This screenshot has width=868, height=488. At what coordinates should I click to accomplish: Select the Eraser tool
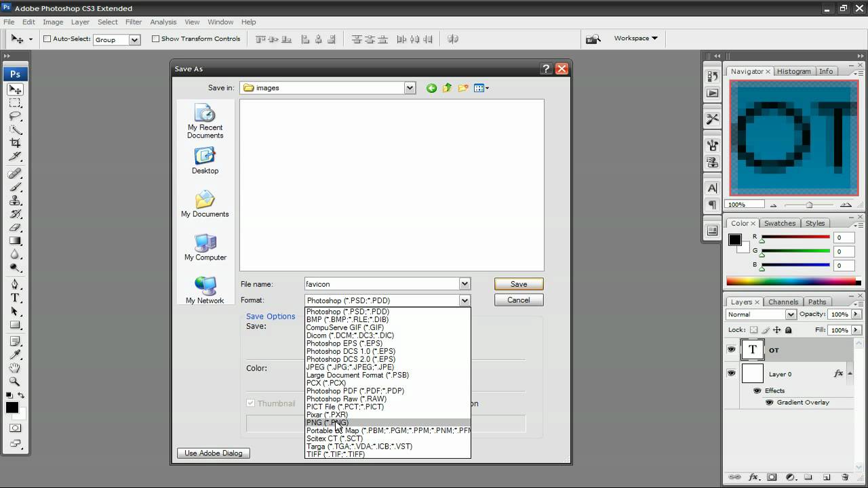coord(15,228)
